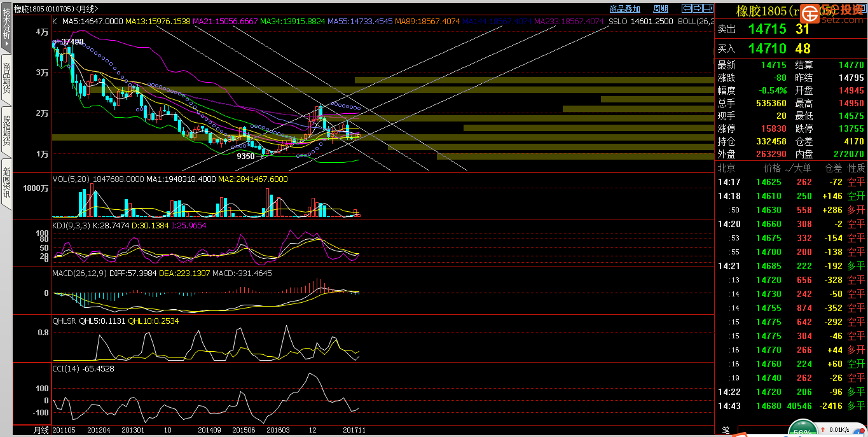Click the 总手 value 535360
Viewport: 868px width, 437px height.
click(x=771, y=103)
